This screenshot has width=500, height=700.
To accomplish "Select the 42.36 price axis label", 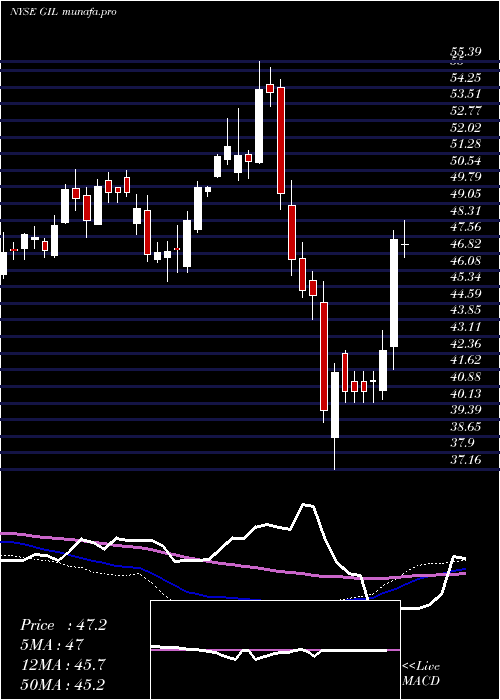I will click(x=466, y=344).
